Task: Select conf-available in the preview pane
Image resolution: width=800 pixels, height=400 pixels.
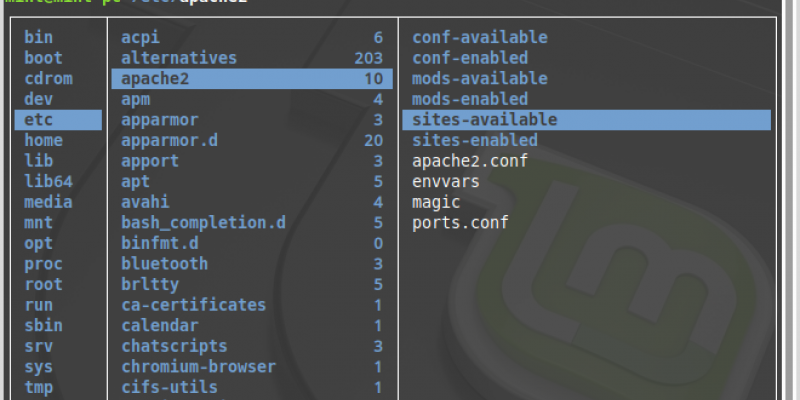Action: point(480,37)
